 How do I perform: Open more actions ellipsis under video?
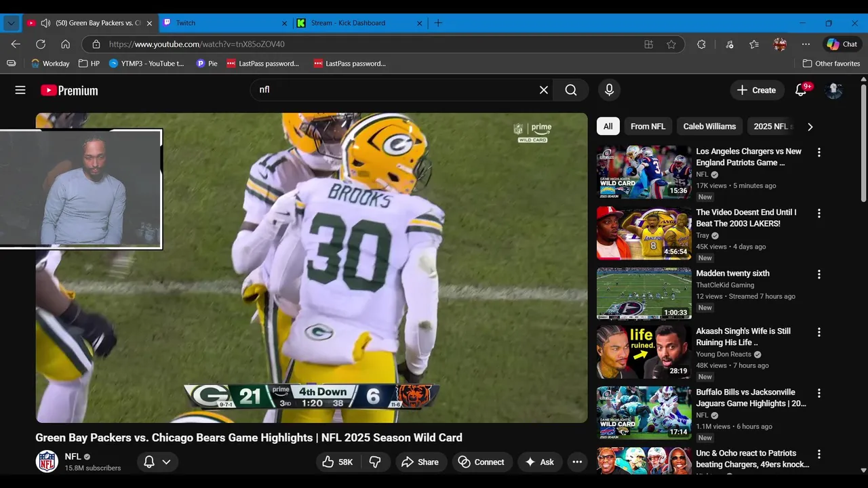tap(577, 462)
